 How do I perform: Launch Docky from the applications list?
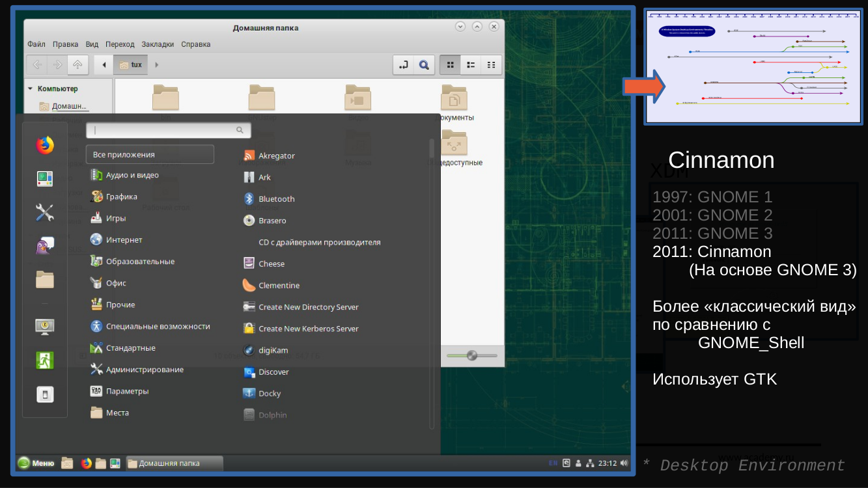pyautogui.click(x=262, y=393)
